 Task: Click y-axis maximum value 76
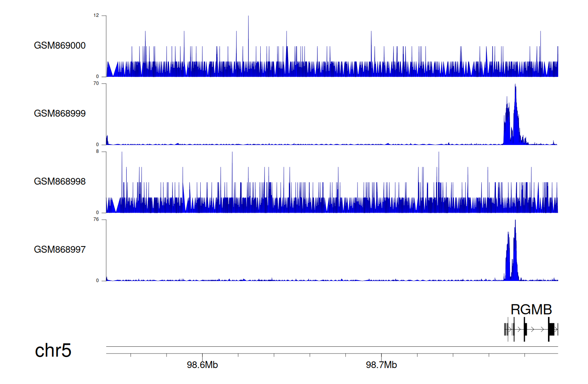[96, 219]
